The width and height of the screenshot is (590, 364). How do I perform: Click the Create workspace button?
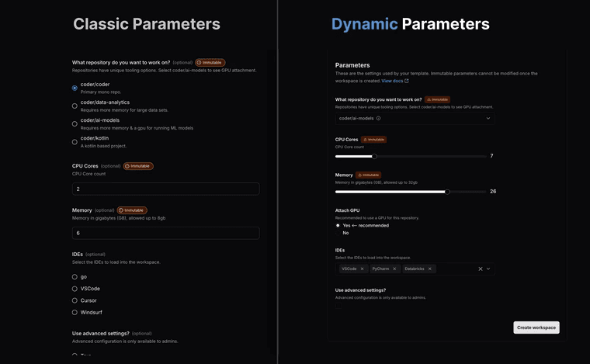(536, 328)
